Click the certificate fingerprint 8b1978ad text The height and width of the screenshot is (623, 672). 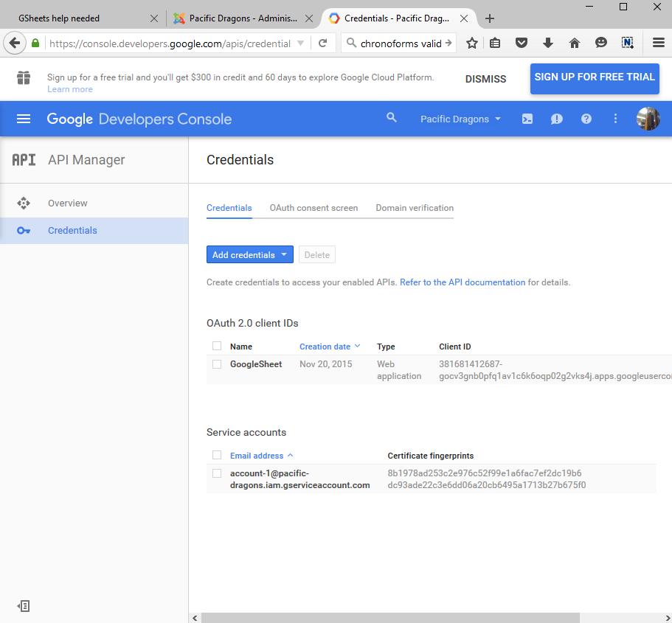pos(485,473)
